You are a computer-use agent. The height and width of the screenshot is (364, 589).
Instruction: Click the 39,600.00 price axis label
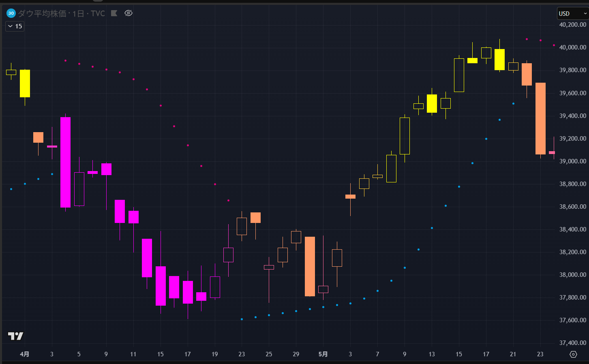[x=573, y=93]
